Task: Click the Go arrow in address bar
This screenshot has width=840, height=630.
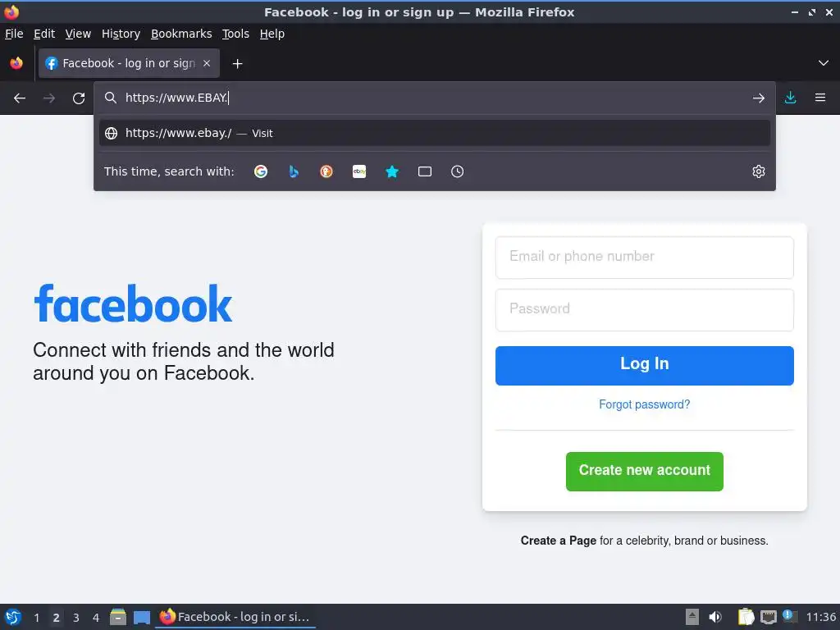Action: click(x=758, y=98)
